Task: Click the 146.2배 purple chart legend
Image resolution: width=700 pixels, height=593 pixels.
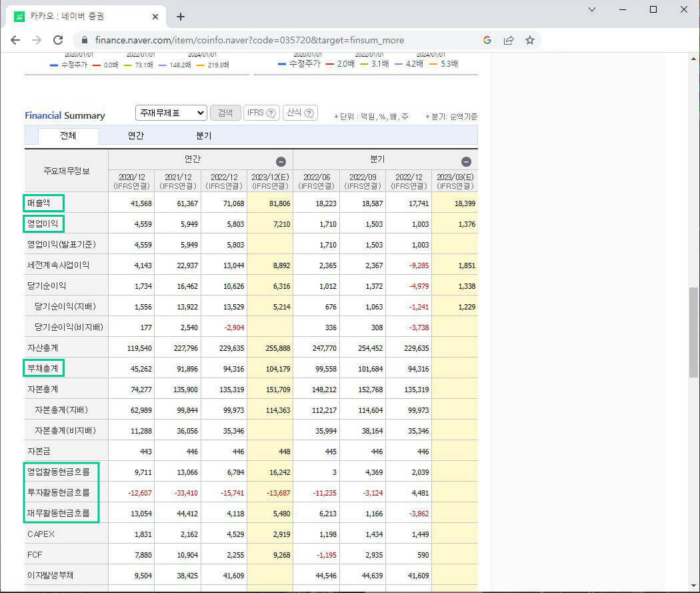Action: coord(175,65)
